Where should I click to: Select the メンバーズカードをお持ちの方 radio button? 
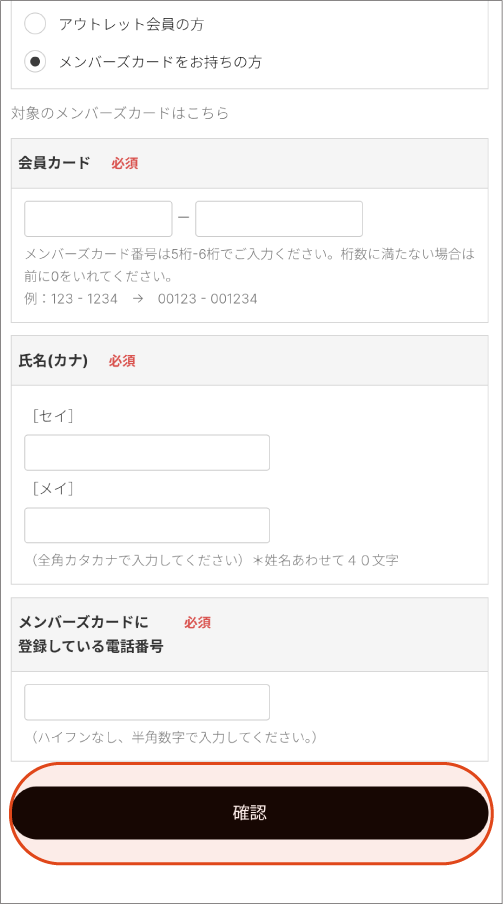[x=35, y=61]
